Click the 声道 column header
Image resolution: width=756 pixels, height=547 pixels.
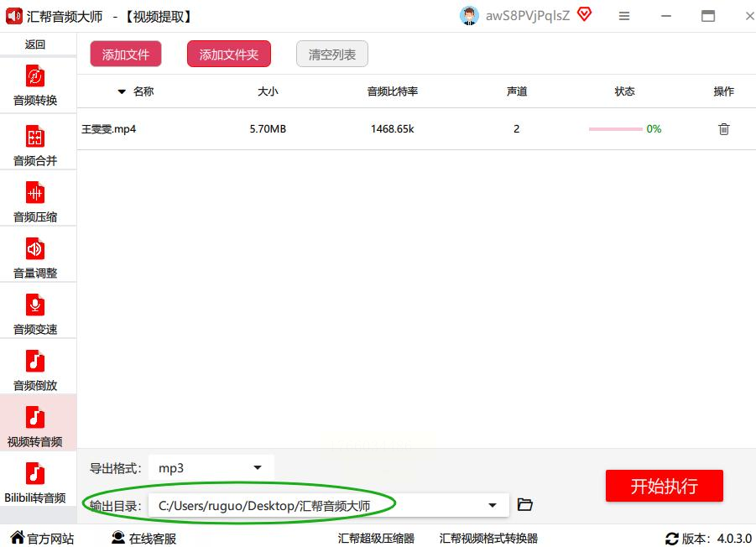click(516, 91)
